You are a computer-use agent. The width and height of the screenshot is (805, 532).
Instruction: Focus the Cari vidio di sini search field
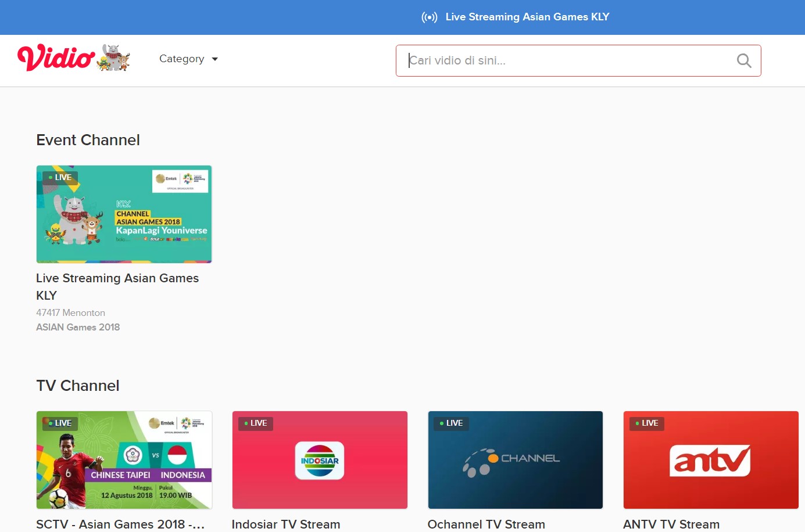[578, 60]
